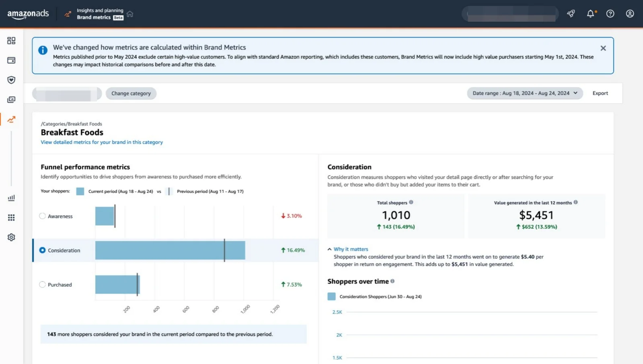Click the Funnel performance metrics heading
The height and width of the screenshot is (364, 643).
click(x=85, y=167)
